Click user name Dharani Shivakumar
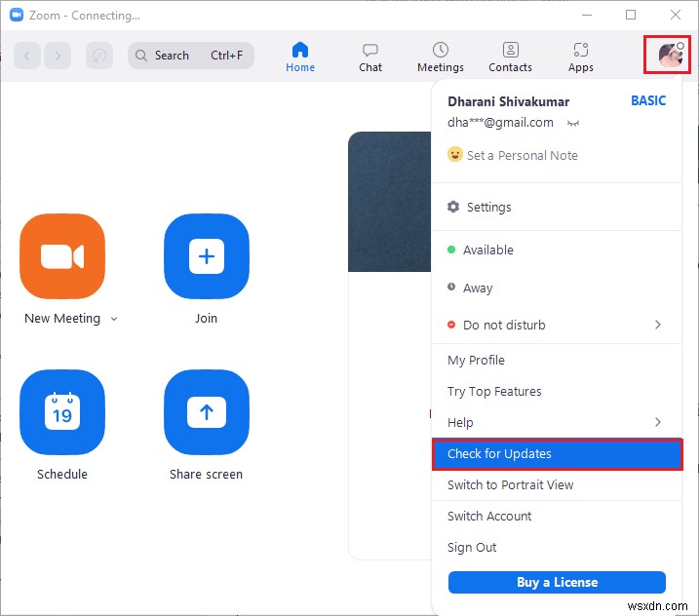Screen dimensions: 699x616 click(508, 101)
